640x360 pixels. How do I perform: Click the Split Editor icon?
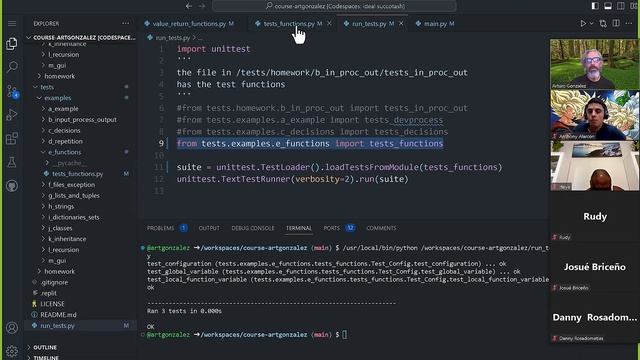616,24
